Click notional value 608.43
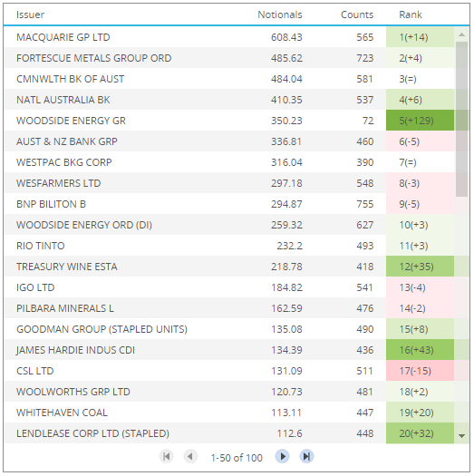 286,37
